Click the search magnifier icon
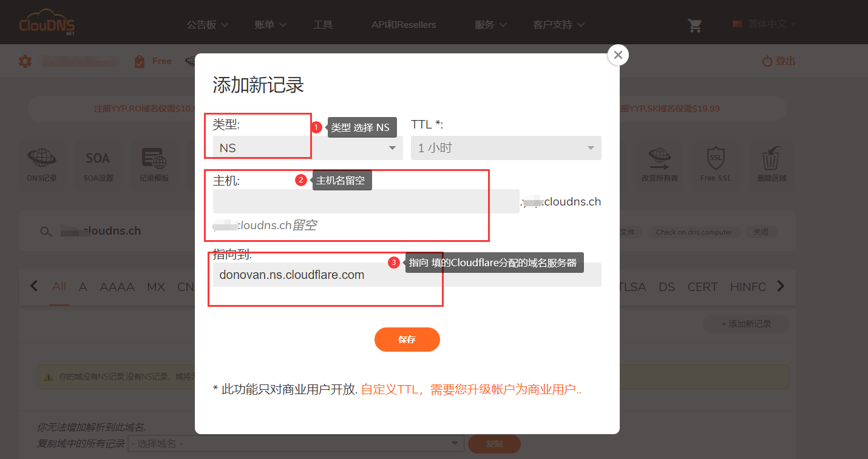Screen dimensions: 868x459 [46, 232]
